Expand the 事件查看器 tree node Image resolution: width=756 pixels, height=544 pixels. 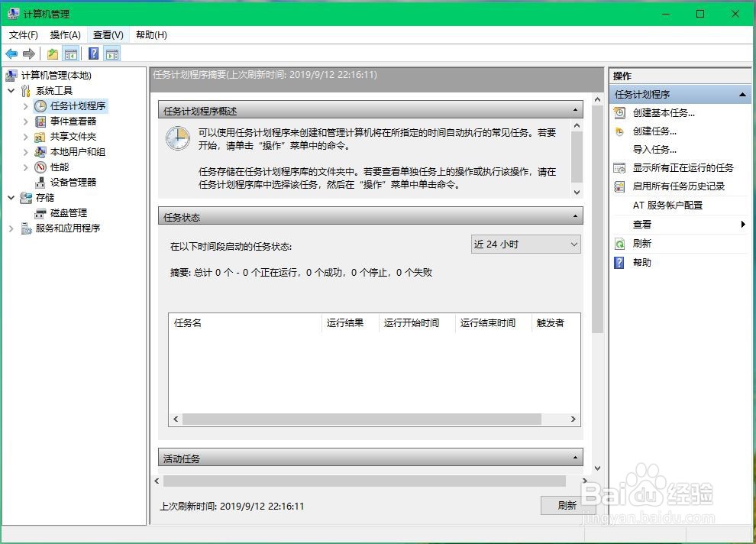[x=25, y=121]
